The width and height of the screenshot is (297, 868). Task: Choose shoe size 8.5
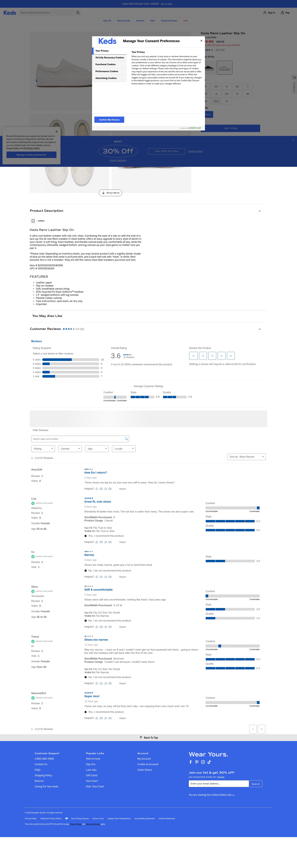[227, 94]
